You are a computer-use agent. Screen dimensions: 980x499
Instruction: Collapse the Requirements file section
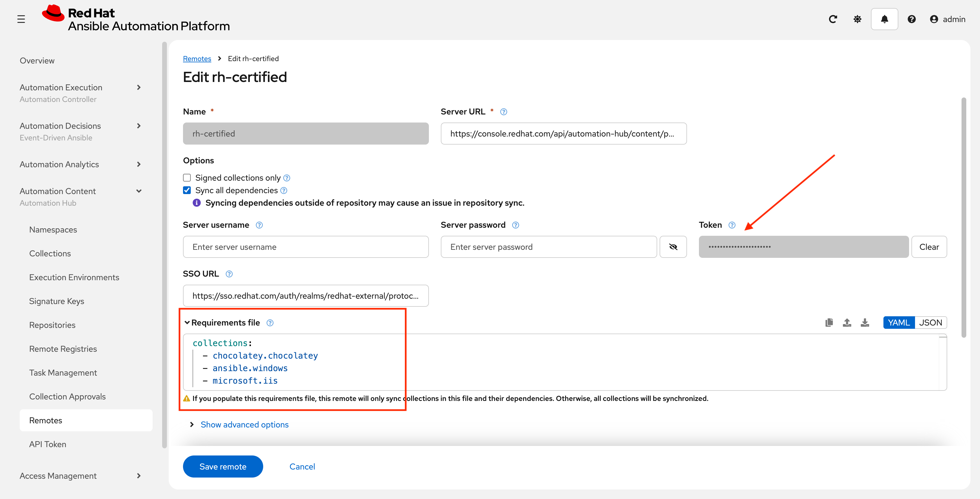(187, 323)
